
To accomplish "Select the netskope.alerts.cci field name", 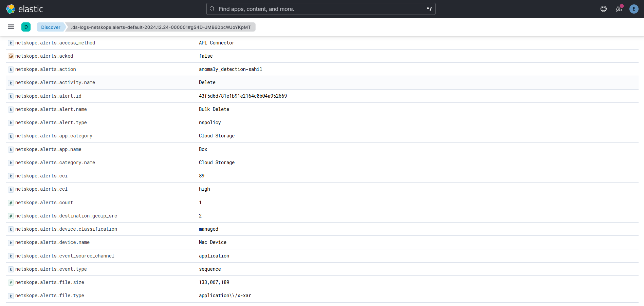I will [41, 176].
